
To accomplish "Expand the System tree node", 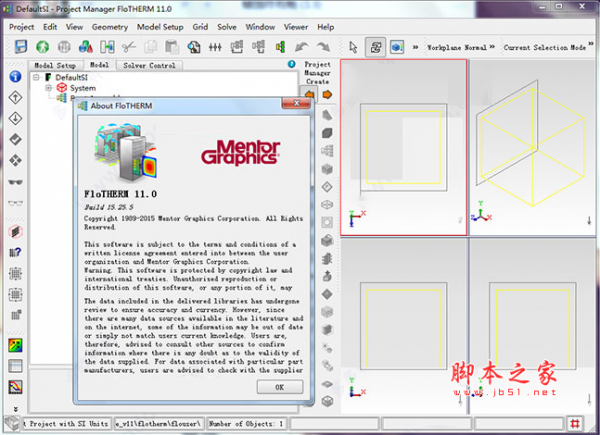I will pyautogui.click(x=49, y=88).
